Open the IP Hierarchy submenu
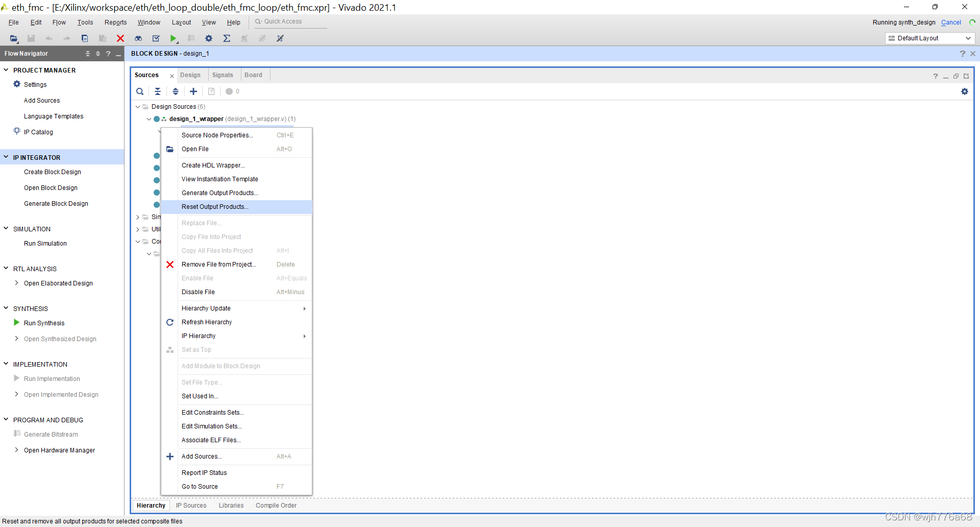The width and height of the screenshot is (980, 527). 236,336
